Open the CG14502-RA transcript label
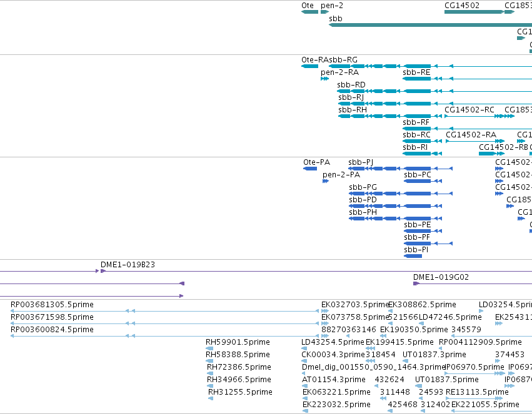Viewport: 532px width, 414px height. point(471,135)
